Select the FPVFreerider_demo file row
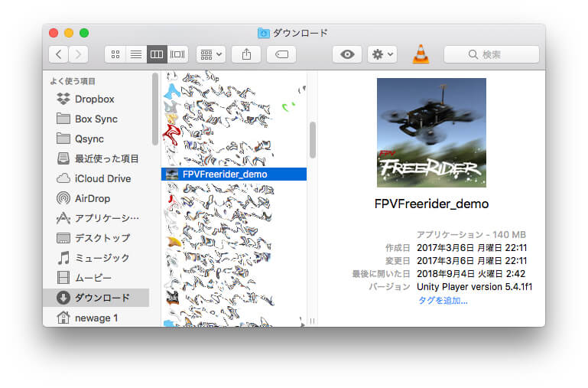This screenshot has height=388, width=588. (233, 174)
